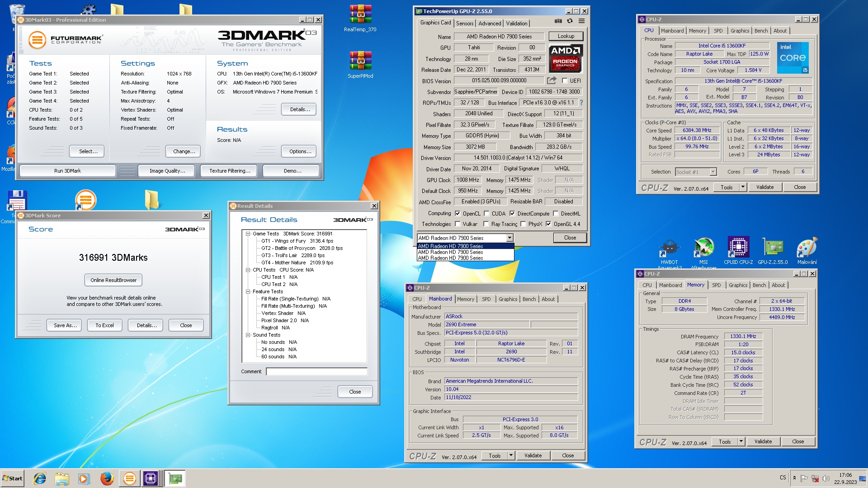
Task: Toggle the DirectML checkbox
Action: point(556,214)
